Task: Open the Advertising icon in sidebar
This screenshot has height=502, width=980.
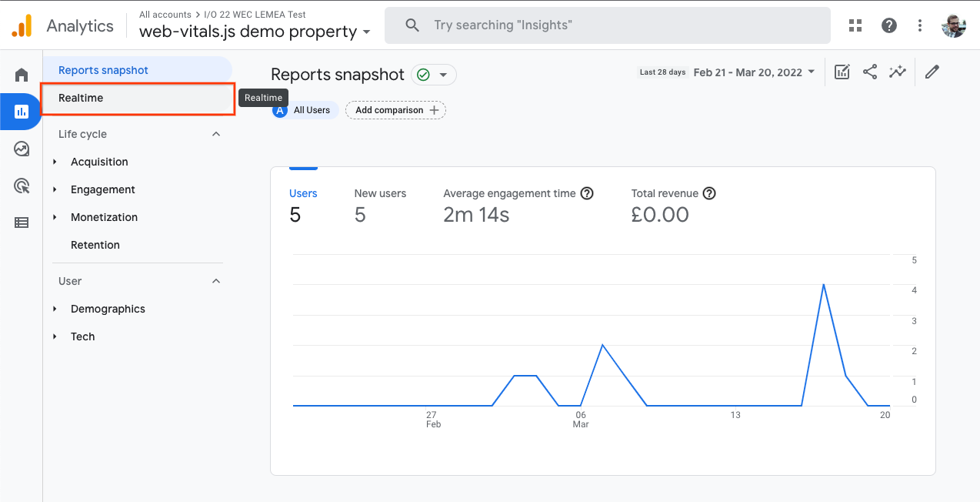Action: pos(22,186)
